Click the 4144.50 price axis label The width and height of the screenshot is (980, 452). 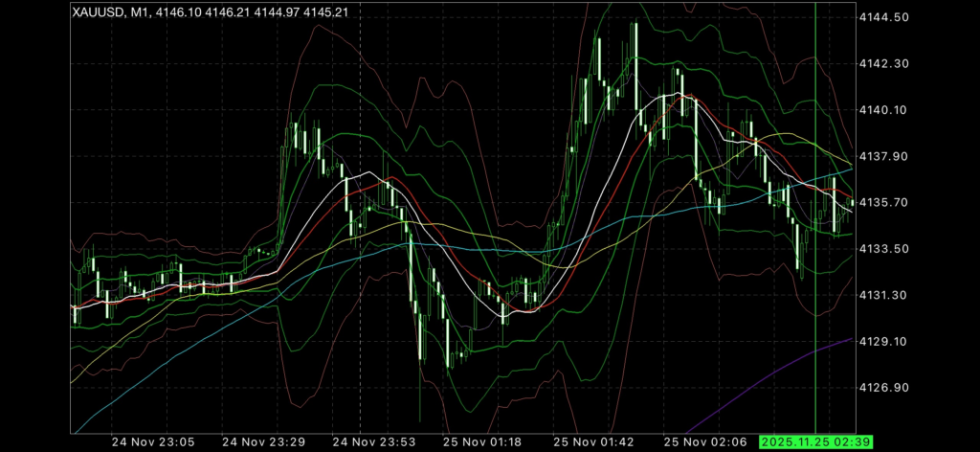[884, 18]
